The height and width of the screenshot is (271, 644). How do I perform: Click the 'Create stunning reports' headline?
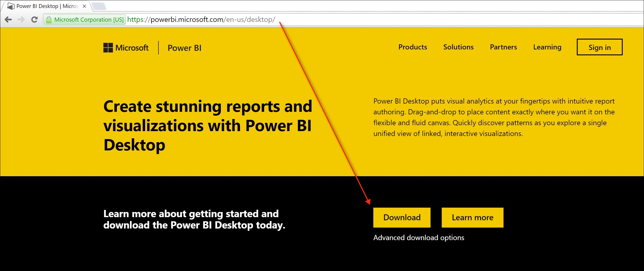point(208,126)
